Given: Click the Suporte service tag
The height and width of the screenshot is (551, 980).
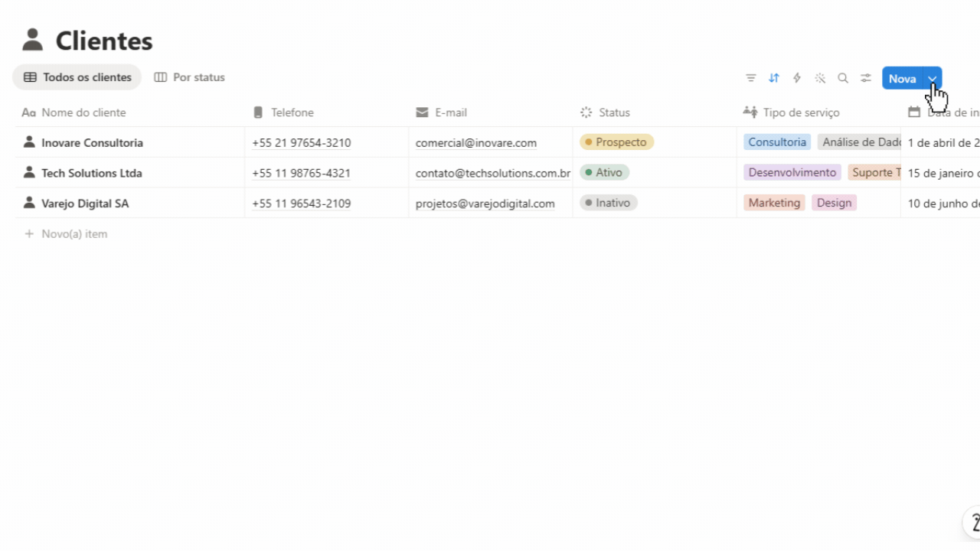Looking at the screenshot, I should [x=874, y=172].
